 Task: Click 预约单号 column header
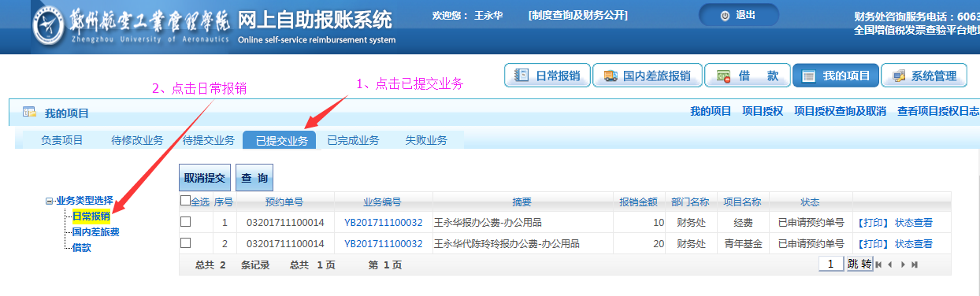(x=284, y=202)
